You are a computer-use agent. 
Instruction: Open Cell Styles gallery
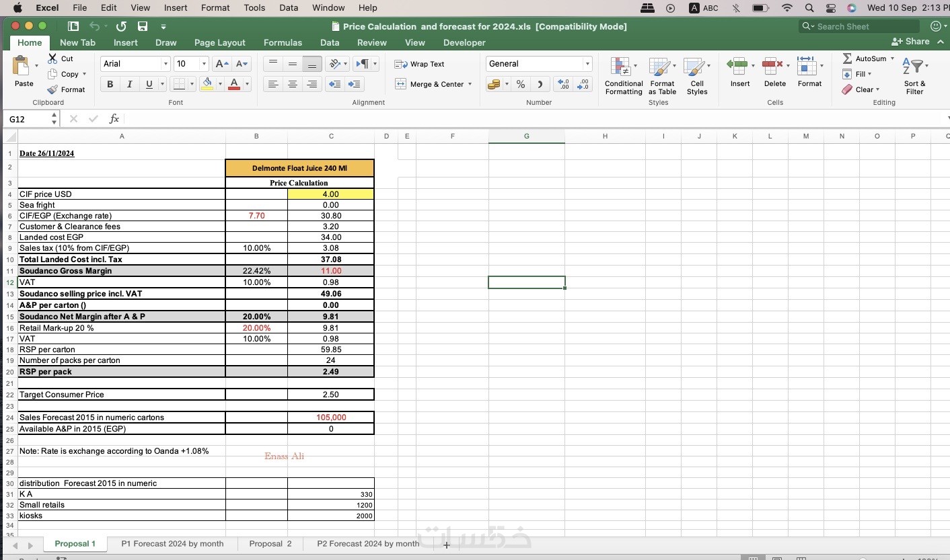click(x=697, y=75)
